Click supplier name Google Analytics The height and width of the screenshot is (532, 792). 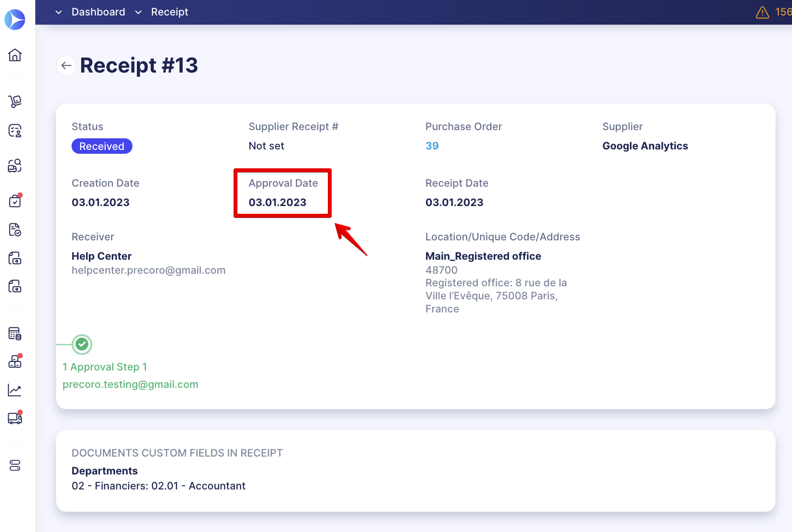pos(645,146)
